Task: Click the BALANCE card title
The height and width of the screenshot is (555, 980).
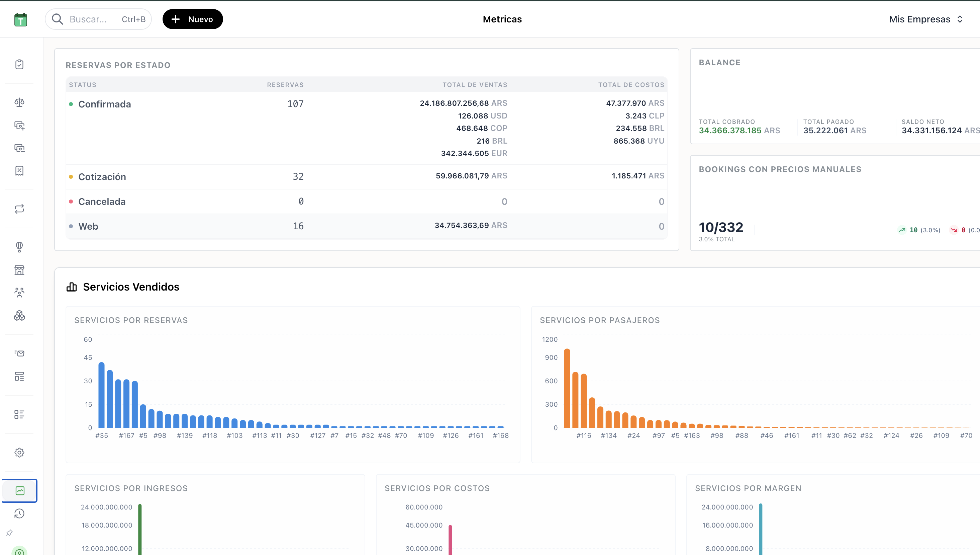Action: [719, 63]
